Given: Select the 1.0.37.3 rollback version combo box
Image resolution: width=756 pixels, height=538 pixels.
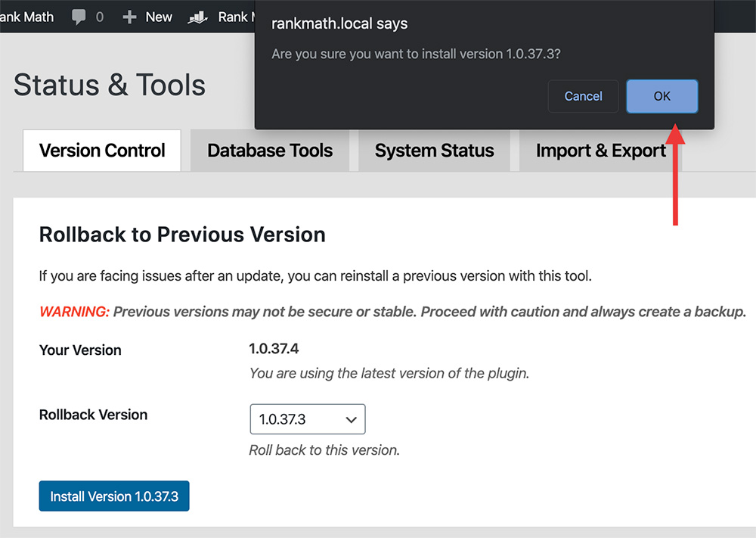Looking at the screenshot, I should 307,419.
